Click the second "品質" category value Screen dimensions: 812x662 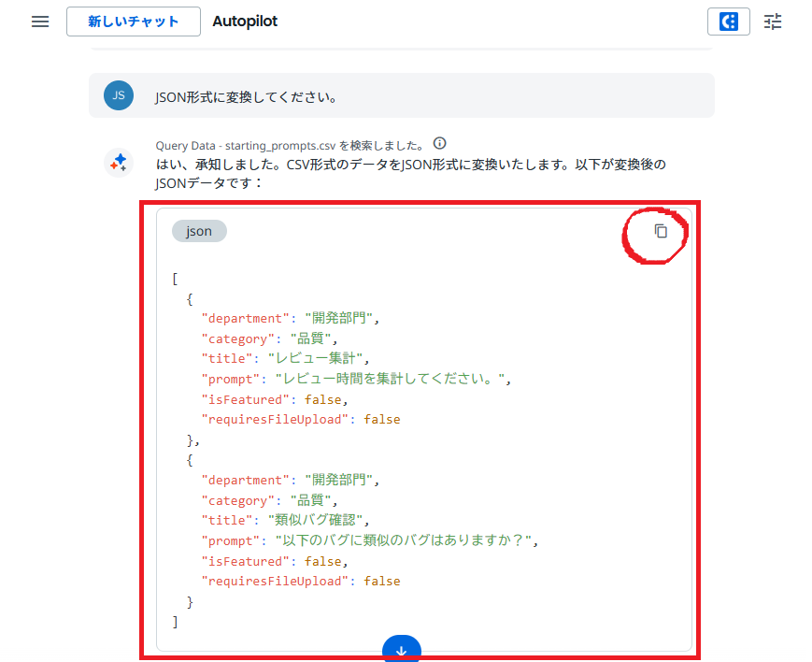pos(310,500)
